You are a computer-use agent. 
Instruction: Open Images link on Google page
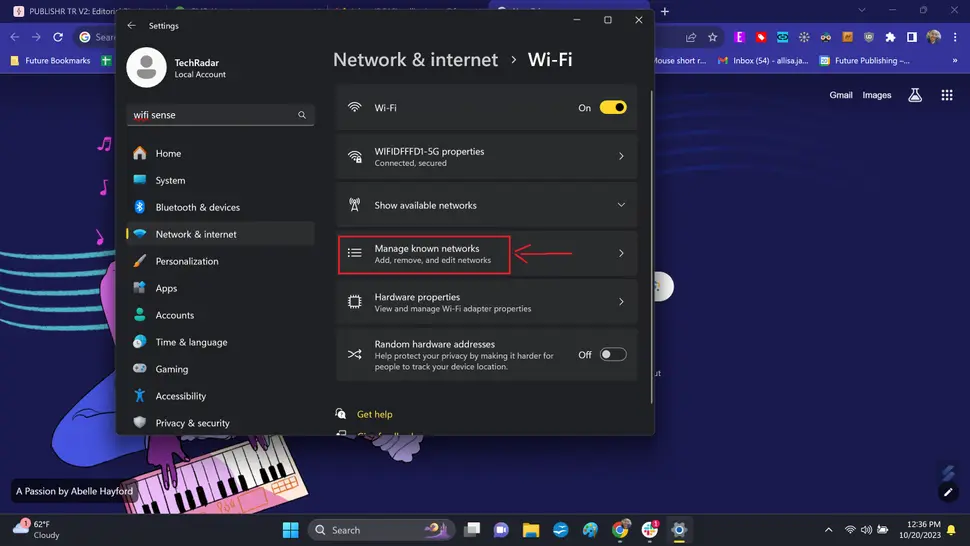click(877, 95)
